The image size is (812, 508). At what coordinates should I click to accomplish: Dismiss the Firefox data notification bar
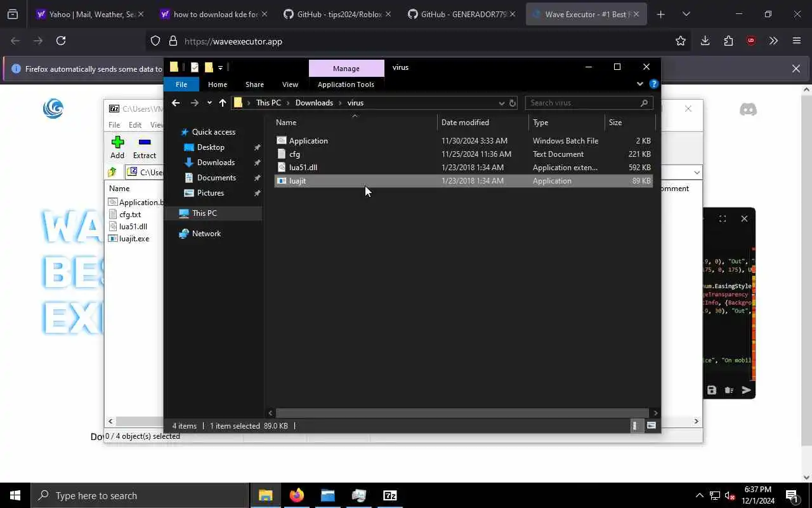pos(796,69)
